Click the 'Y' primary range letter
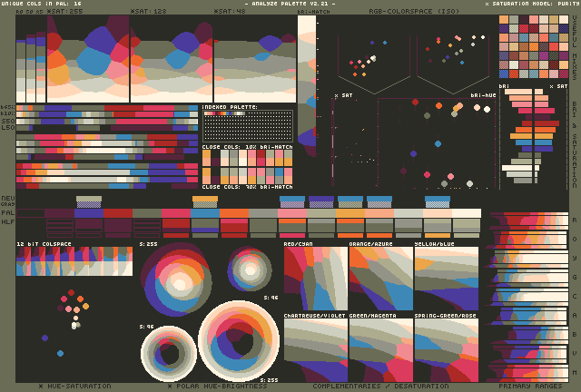Screen dimensions: 581x392 (575, 259)
